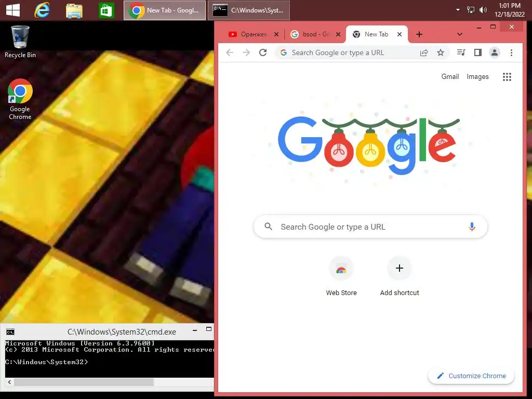
Task: Open the cmd window system menu icon
Action: (x=10, y=332)
